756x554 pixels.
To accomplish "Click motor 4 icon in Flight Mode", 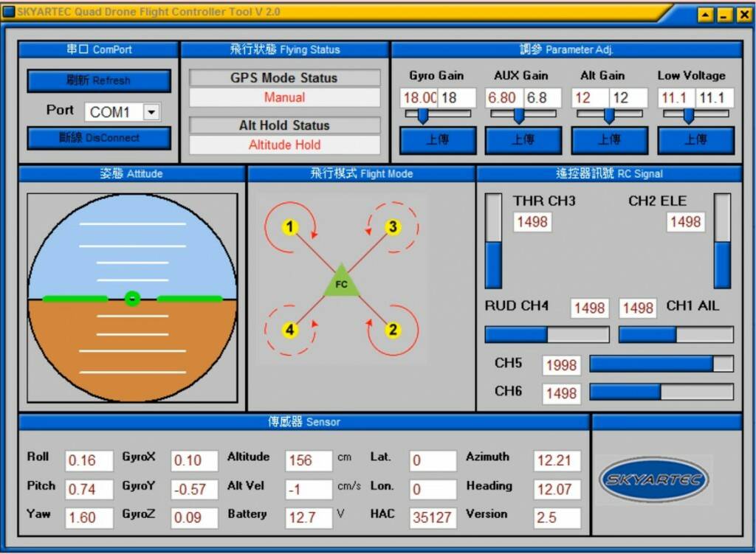I will click(x=289, y=330).
